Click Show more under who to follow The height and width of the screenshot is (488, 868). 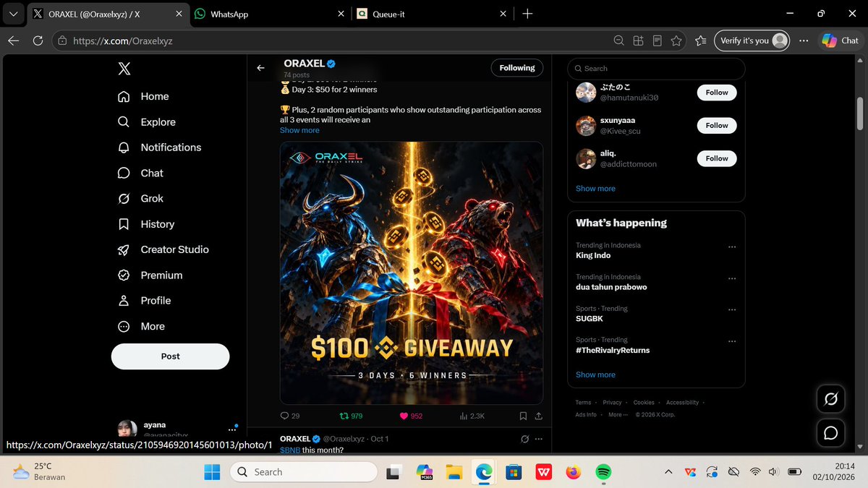pos(595,188)
